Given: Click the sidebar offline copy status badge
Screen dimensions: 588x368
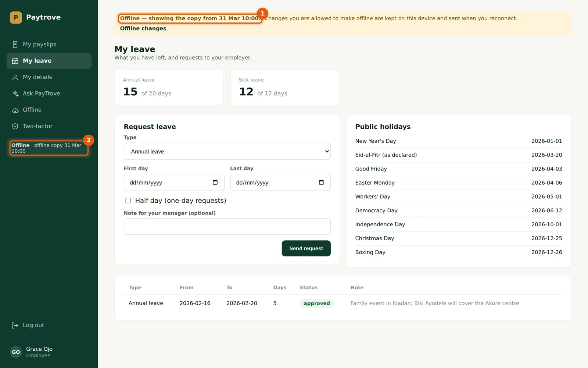Looking at the screenshot, I should (x=49, y=148).
